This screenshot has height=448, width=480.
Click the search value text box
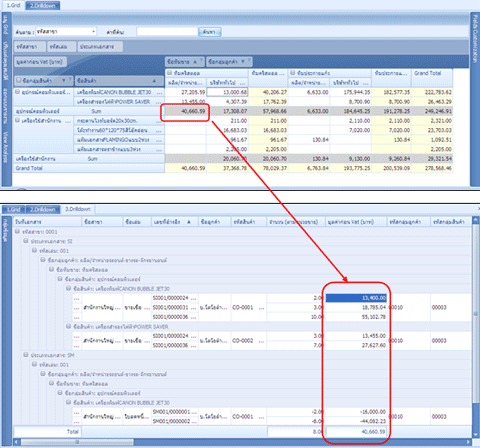tap(167, 32)
